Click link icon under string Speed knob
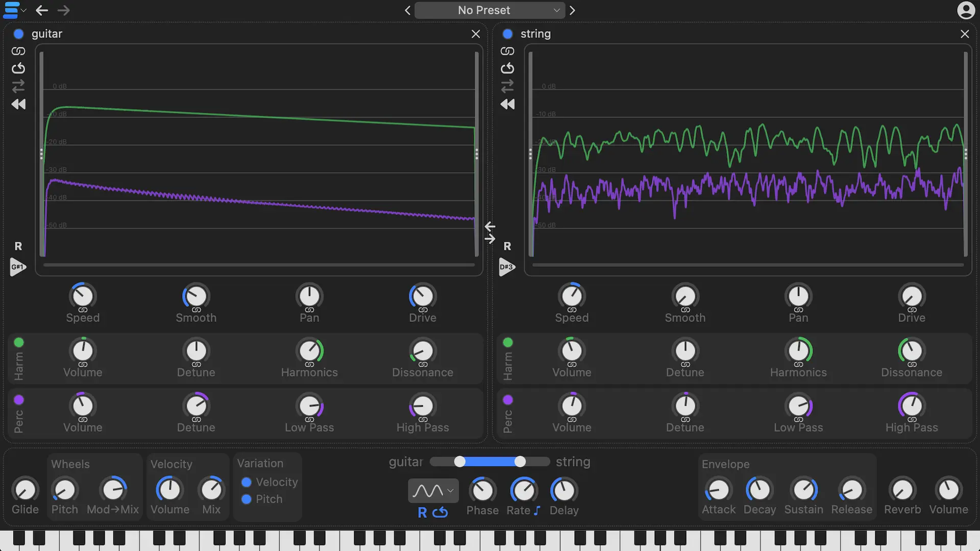This screenshot has height=551, width=980. tap(572, 310)
